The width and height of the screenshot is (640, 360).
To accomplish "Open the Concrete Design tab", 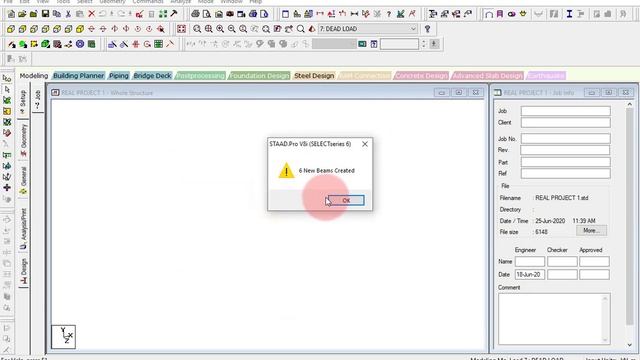I will 421,76.
